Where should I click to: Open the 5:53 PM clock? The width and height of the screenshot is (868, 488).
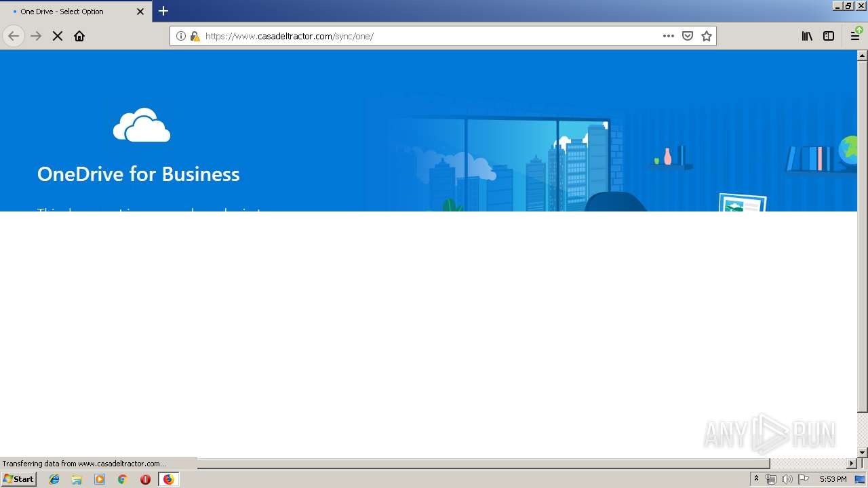(x=833, y=479)
